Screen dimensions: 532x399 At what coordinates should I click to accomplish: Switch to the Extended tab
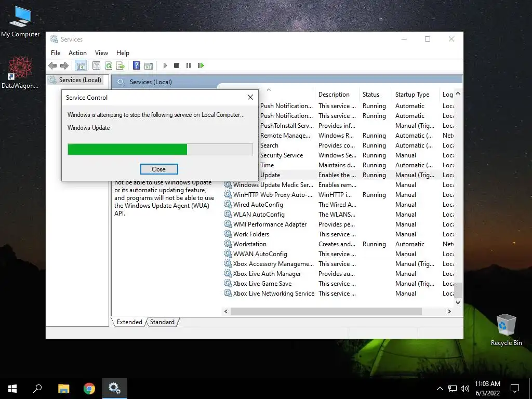(129, 322)
